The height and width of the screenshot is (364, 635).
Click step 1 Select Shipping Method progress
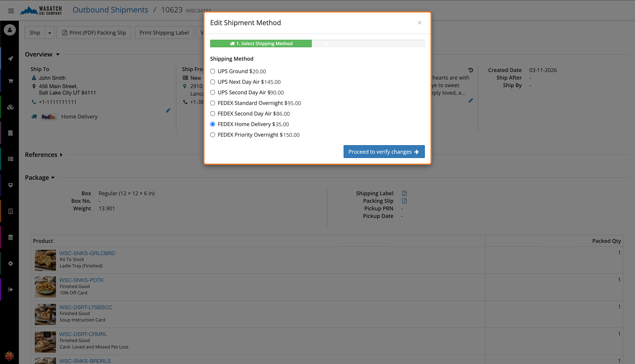[261, 43]
